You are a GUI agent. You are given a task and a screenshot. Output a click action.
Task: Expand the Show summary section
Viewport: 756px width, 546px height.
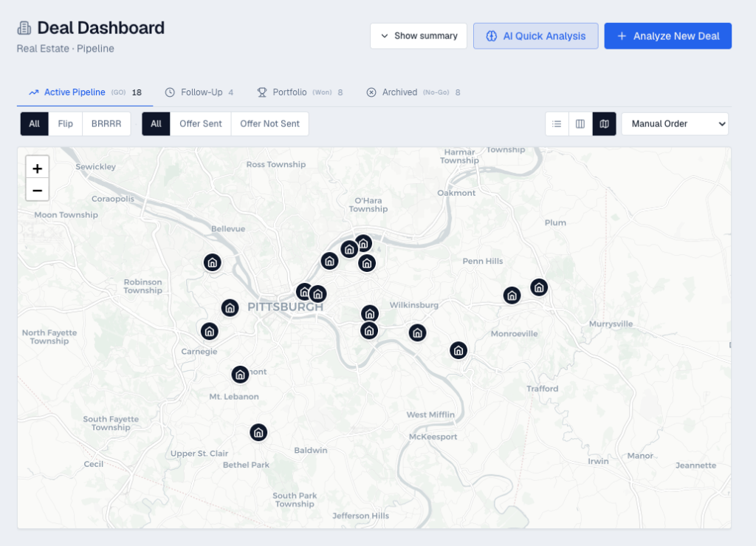(x=419, y=36)
